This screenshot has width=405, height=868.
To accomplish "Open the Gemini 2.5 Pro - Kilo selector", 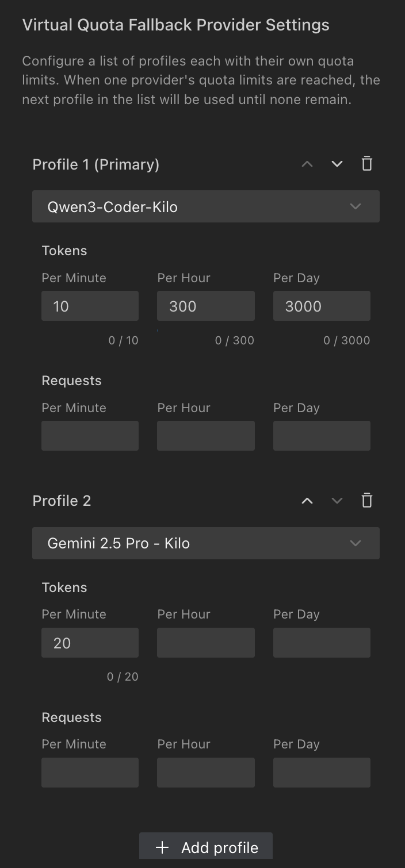I will click(206, 543).
